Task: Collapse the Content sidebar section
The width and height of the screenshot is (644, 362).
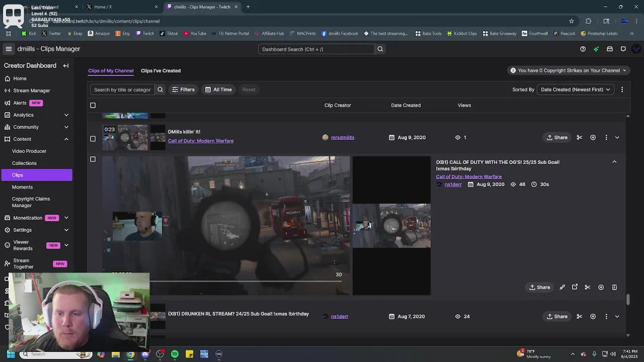Action: 66,139
